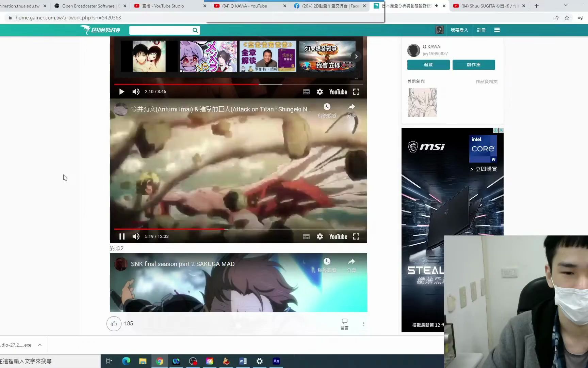Play the upper video at 2:10
The image size is (588, 368).
pos(121,92)
